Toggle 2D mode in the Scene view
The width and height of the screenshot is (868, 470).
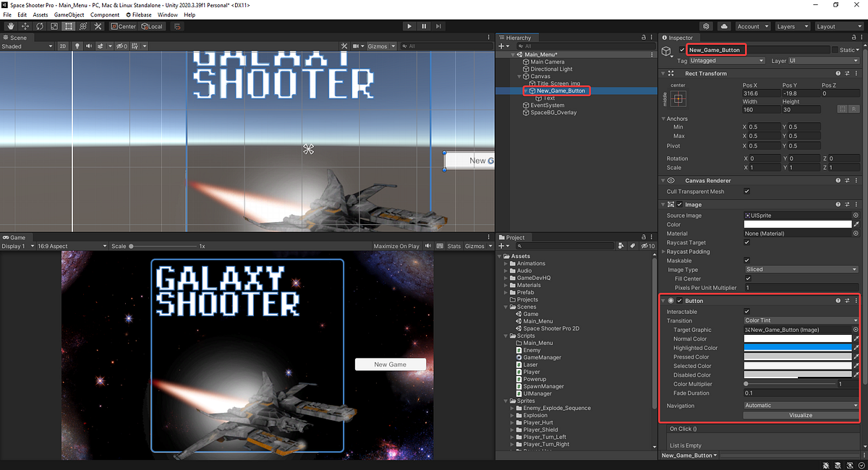[63, 46]
